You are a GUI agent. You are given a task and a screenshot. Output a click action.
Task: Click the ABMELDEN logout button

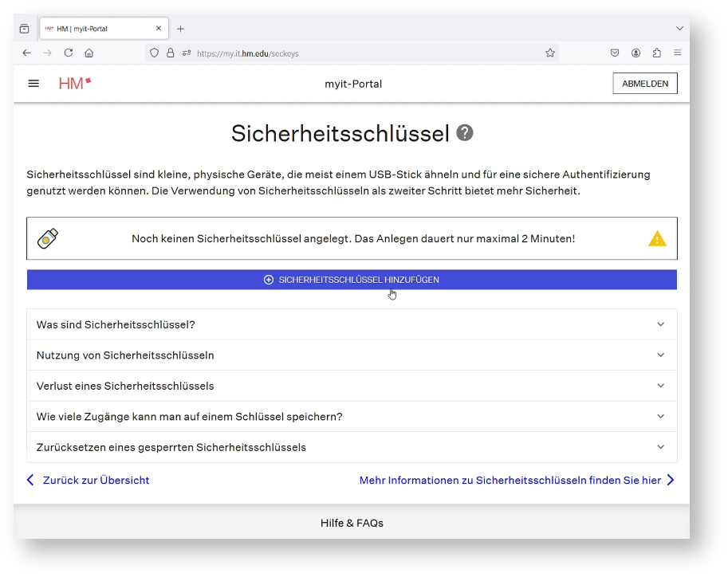(645, 84)
